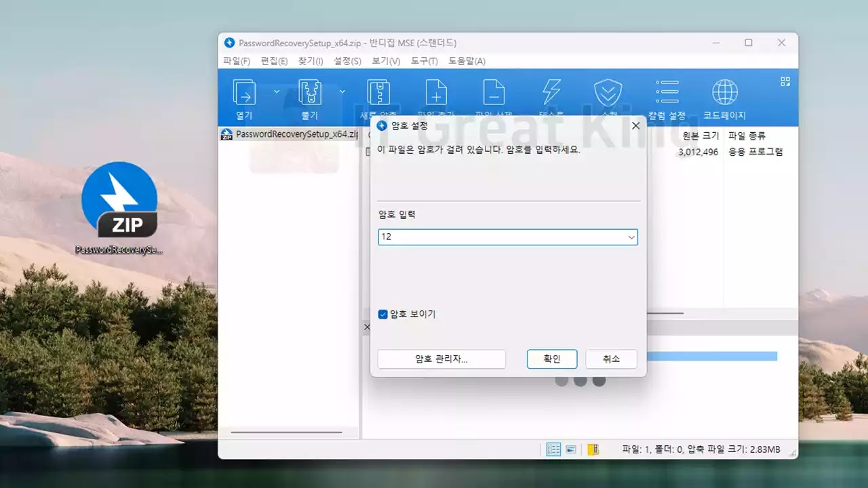Screen dimensions: 868x488
Task: Click ZIP file icon in folder tree
Action: tap(227, 134)
